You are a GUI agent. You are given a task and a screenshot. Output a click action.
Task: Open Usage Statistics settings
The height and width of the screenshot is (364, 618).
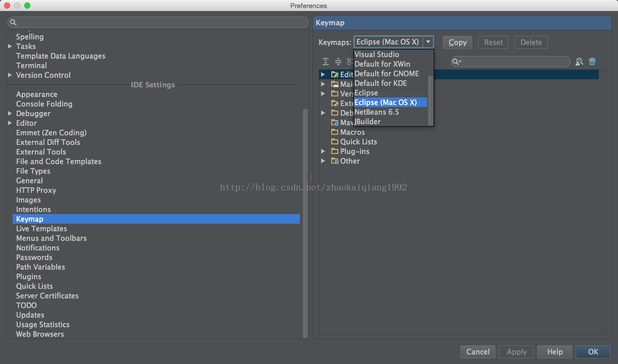pos(43,325)
